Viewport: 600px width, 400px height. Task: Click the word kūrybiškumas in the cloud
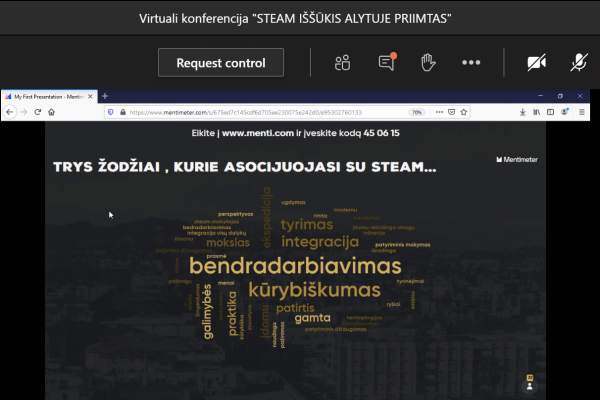pyautogui.click(x=315, y=290)
